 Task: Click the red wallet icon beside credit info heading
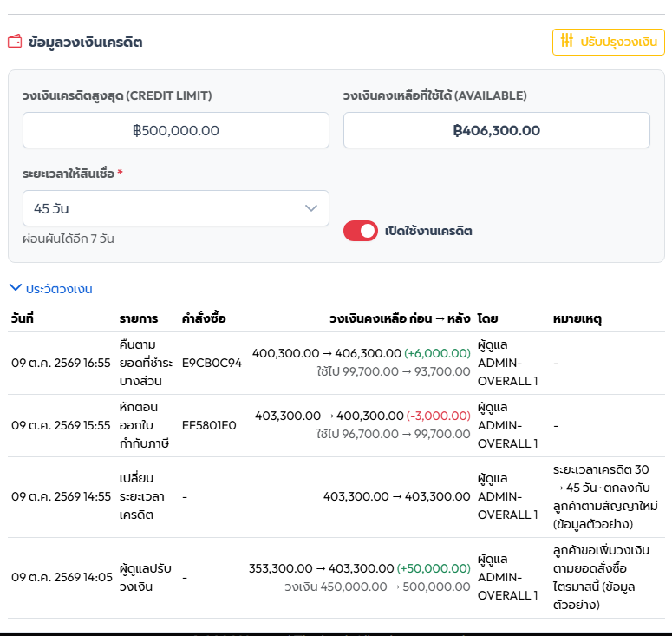pos(15,42)
